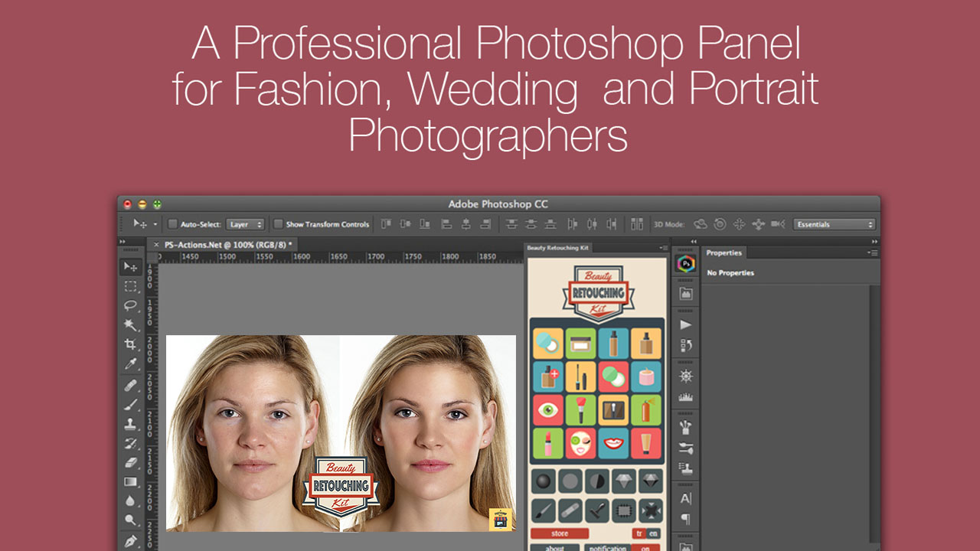Click the face mask icon in Retouching Kit
Screen dimensions: 980x551
point(581,442)
